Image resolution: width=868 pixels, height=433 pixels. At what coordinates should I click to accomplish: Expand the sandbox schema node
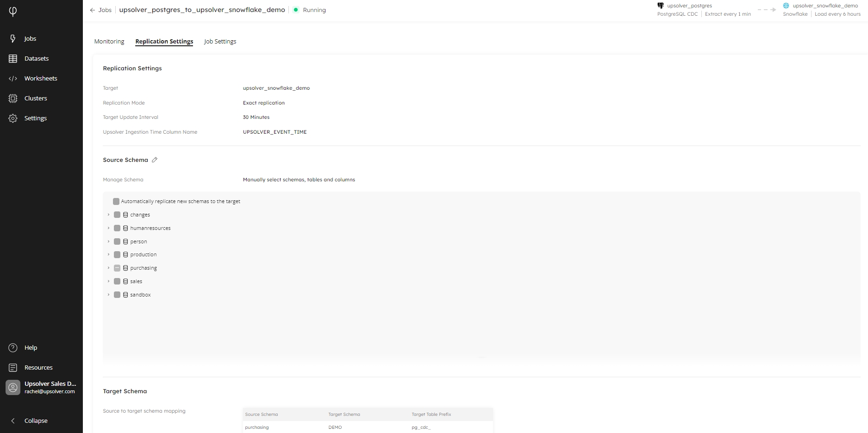[x=109, y=295]
